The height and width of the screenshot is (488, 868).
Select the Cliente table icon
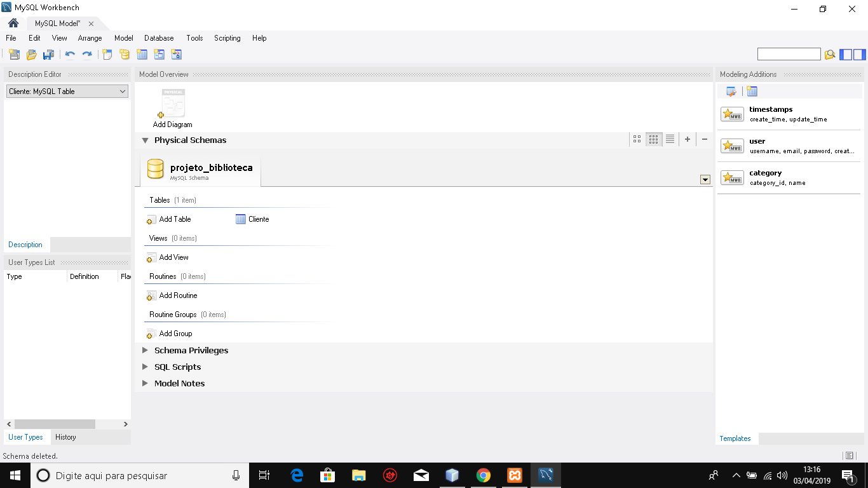pyautogui.click(x=240, y=219)
